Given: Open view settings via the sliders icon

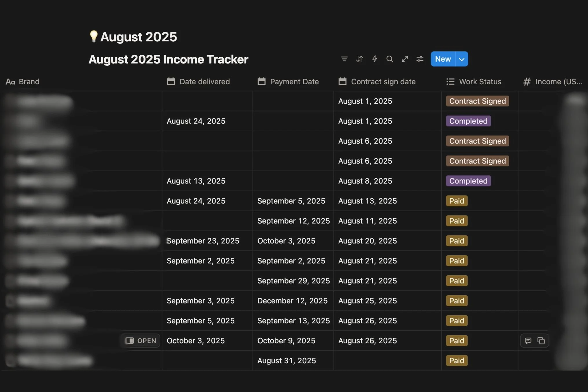Looking at the screenshot, I should (420, 59).
